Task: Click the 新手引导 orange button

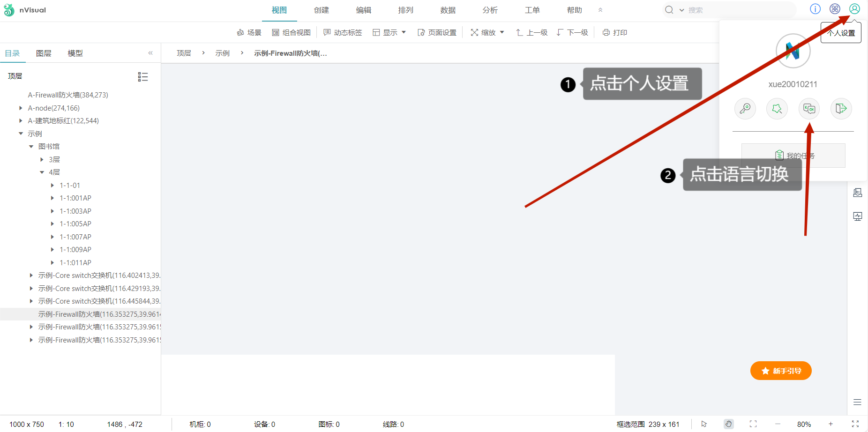Action: click(x=781, y=371)
